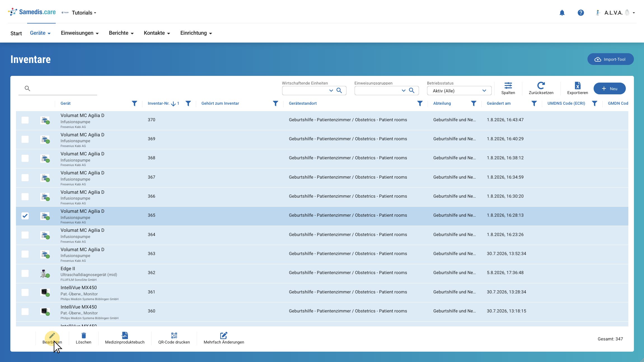
Task: Open filter for Geändert am column
Action: pyautogui.click(x=534, y=104)
